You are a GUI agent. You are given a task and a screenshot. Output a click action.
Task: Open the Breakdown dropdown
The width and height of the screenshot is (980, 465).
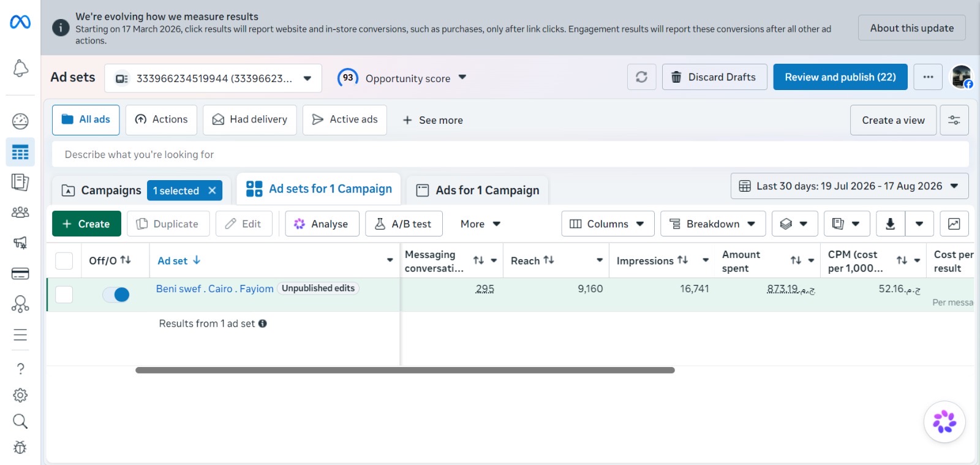pyautogui.click(x=713, y=224)
